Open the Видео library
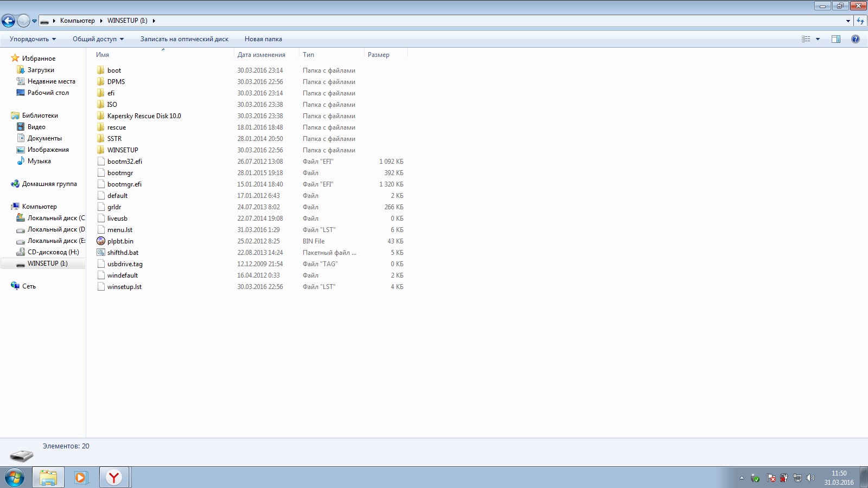Viewport: 868px width, 488px height. point(36,127)
